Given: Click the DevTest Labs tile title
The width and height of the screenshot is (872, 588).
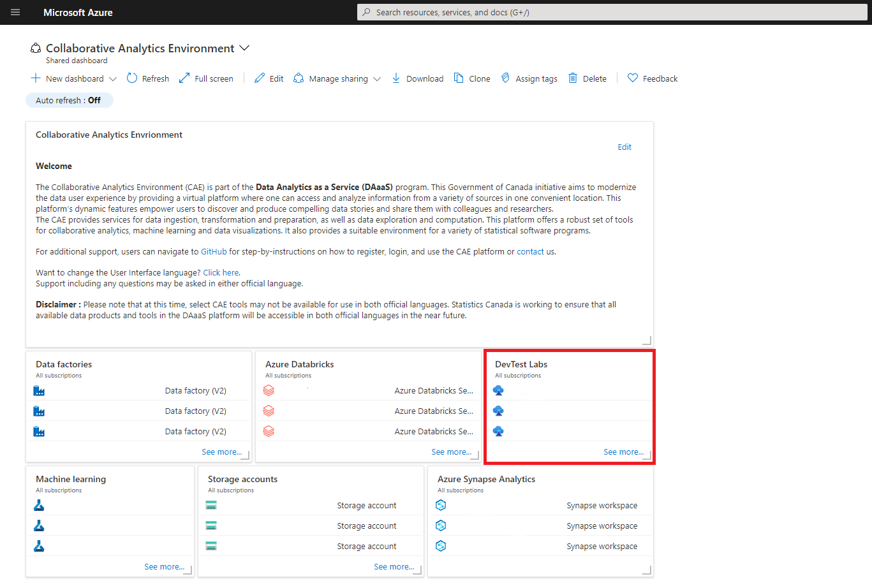Looking at the screenshot, I should [521, 364].
